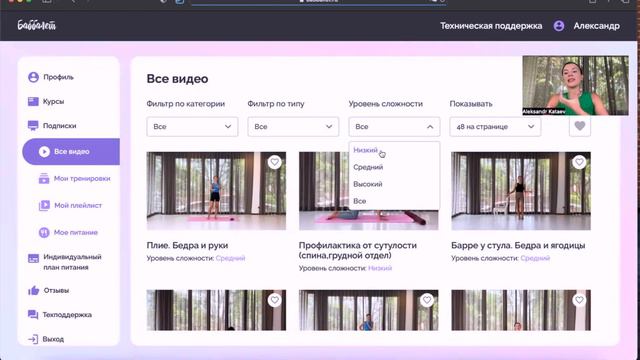Click the purple user avatar icon in header
The image size is (640, 360).
(x=559, y=26)
